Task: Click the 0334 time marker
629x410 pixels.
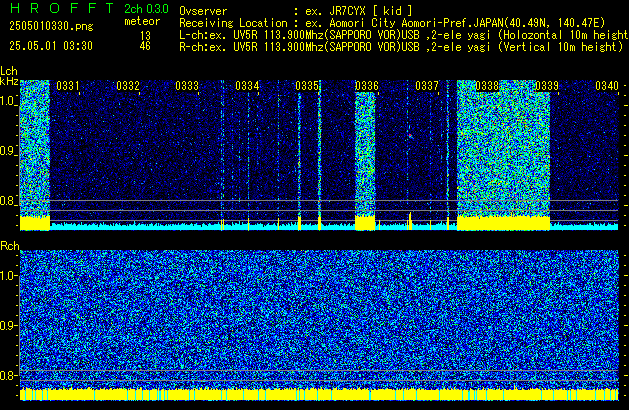Action: pyautogui.click(x=247, y=86)
